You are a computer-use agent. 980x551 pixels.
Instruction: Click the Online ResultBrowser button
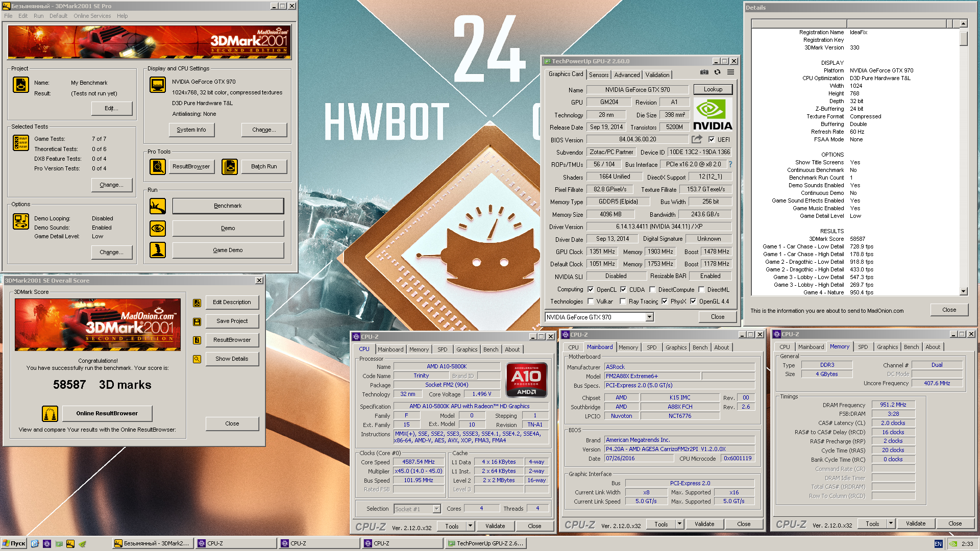click(x=107, y=414)
